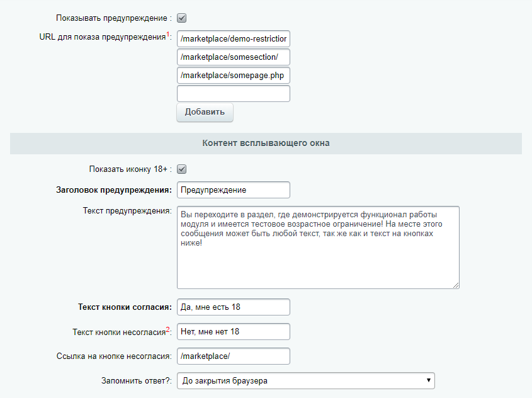The width and height of the screenshot is (532, 398).
Task: Click the 'Заголовок предупреждения:' label
Action: (x=114, y=190)
